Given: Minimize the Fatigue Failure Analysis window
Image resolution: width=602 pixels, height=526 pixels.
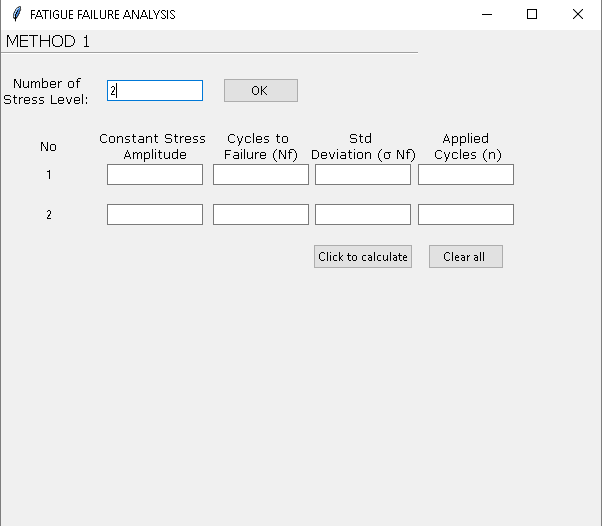Looking at the screenshot, I should 487,15.
